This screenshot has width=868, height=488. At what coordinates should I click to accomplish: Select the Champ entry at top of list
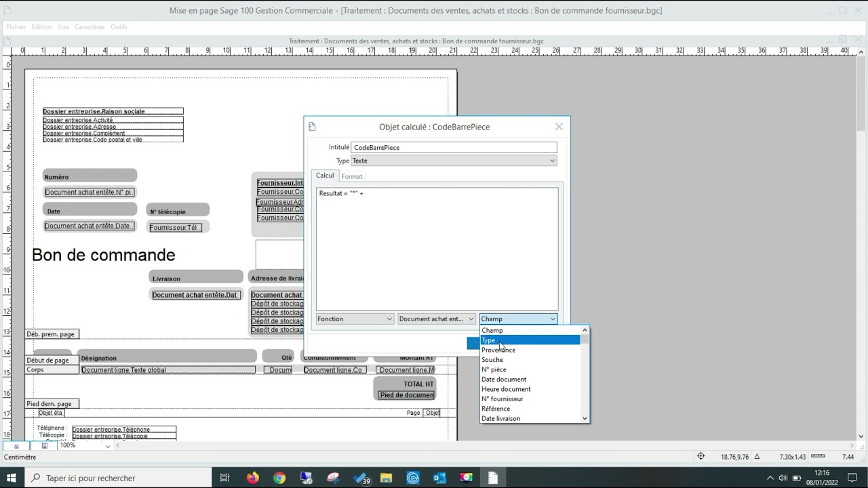[530, 330]
